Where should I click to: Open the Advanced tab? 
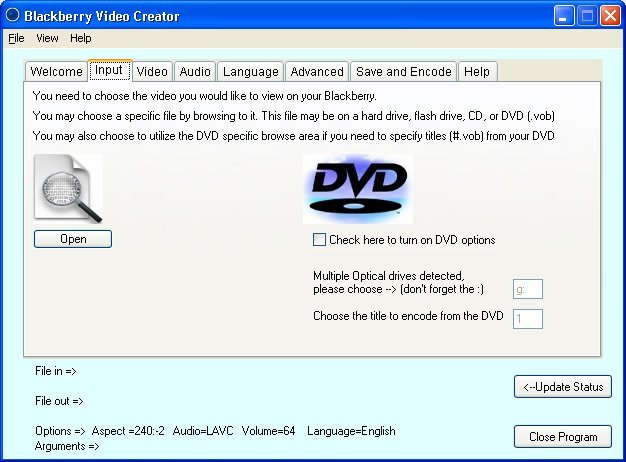coord(317,71)
